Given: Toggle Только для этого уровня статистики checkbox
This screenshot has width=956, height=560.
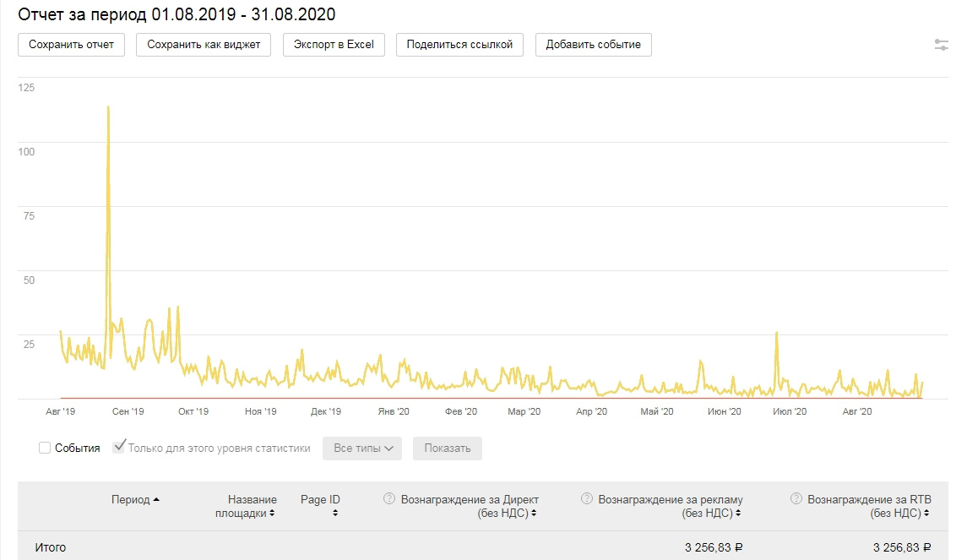Looking at the screenshot, I should 120,447.
